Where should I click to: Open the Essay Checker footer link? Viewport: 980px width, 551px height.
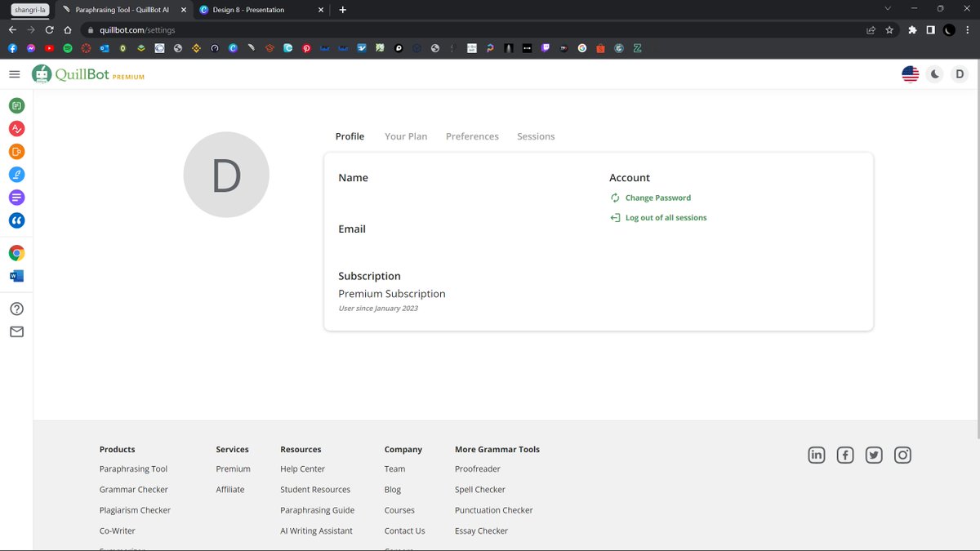[x=481, y=531]
